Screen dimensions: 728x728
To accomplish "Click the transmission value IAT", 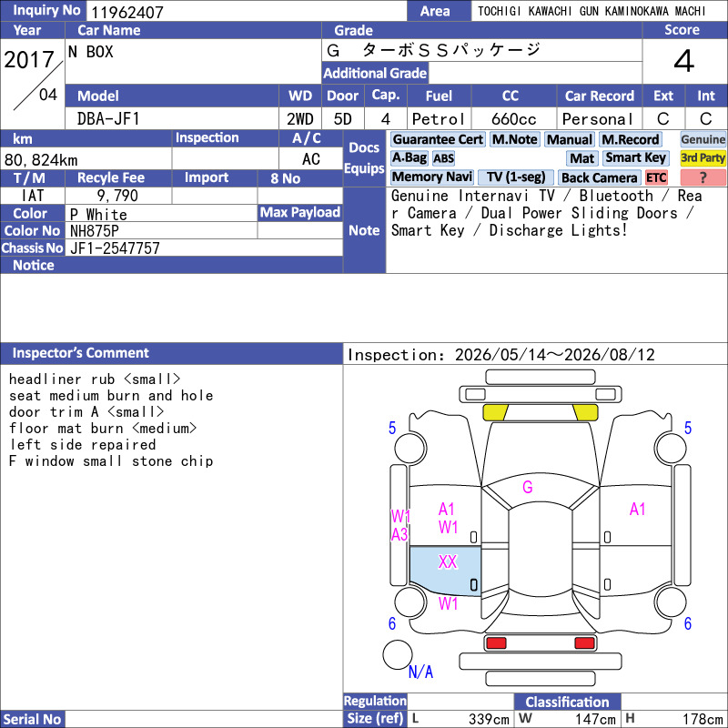I will [x=33, y=196].
